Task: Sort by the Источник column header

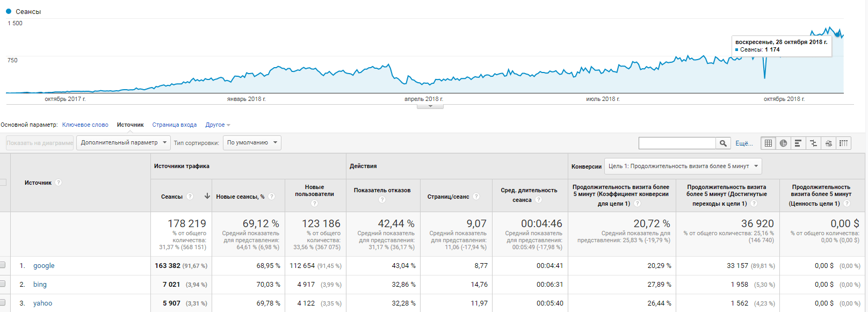Action: (x=38, y=183)
